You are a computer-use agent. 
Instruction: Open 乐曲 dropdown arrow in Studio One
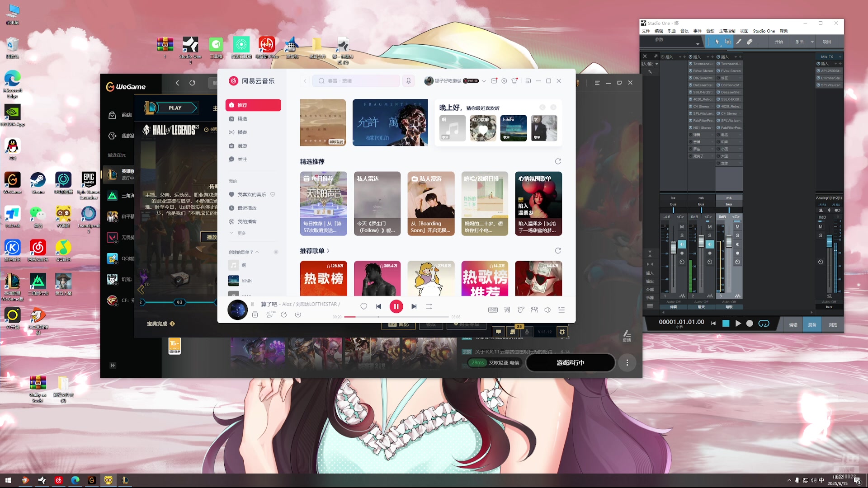point(812,42)
